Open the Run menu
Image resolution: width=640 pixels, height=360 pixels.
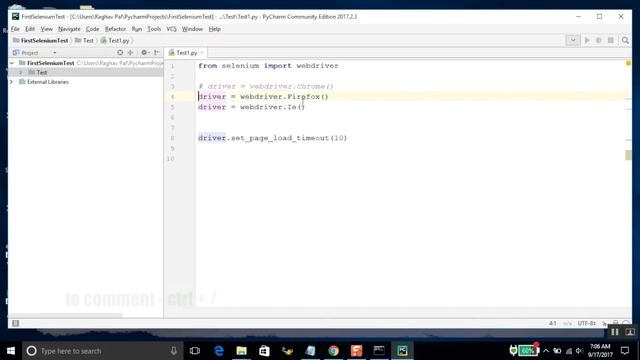pyautogui.click(x=137, y=29)
